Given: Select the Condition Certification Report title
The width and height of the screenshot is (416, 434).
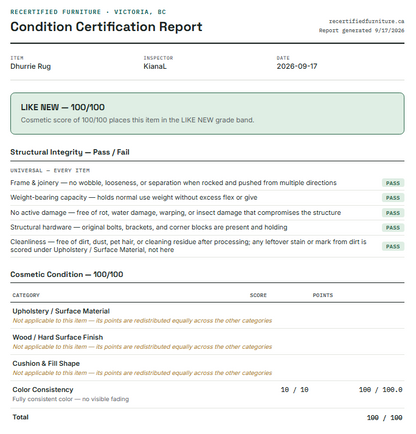Looking at the screenshot, I should coord(106,27).
